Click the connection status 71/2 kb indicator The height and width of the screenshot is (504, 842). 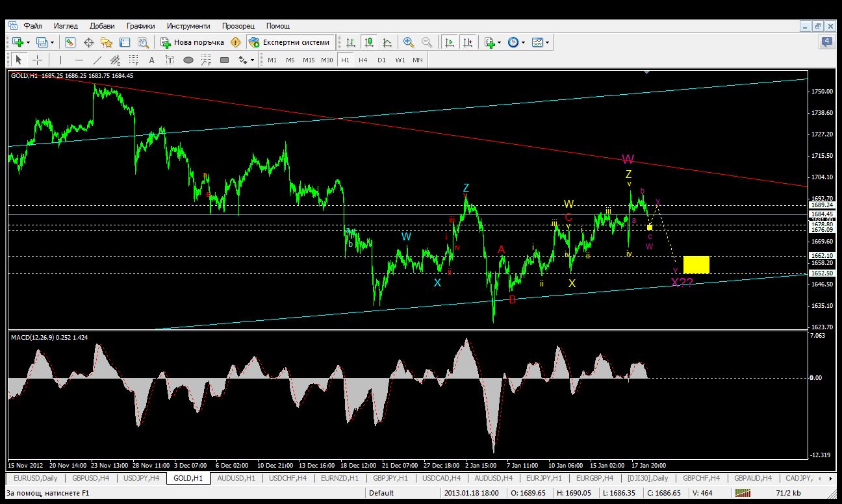787,493
